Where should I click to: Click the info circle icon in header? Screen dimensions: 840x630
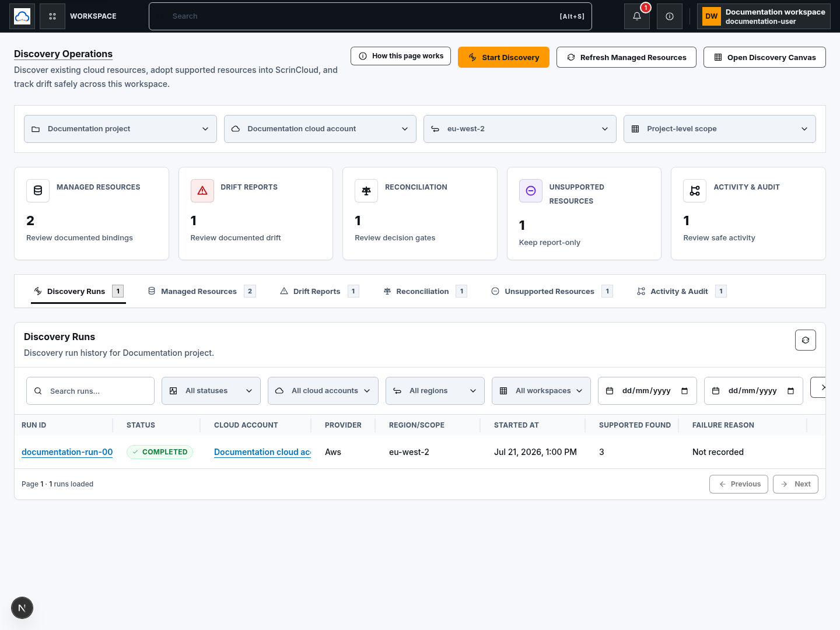pyautogui.click(x=670, y=16)
